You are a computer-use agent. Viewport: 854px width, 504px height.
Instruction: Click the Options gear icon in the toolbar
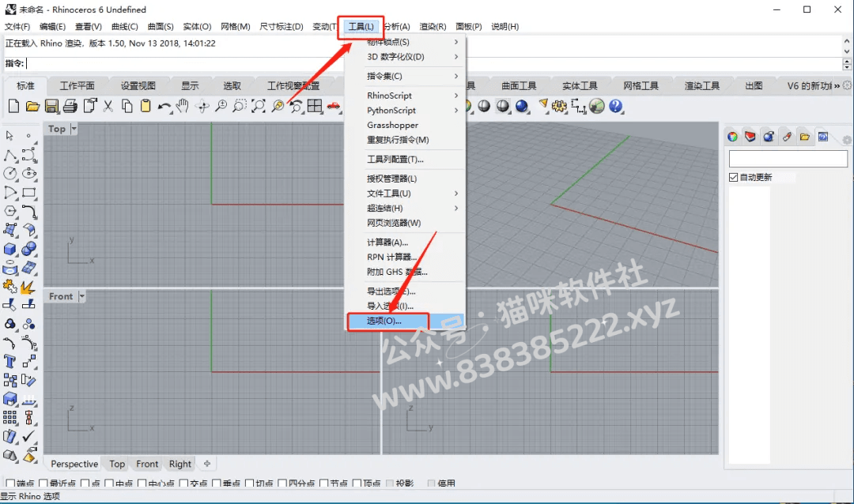pyautogui.click(x=559, y=106)
